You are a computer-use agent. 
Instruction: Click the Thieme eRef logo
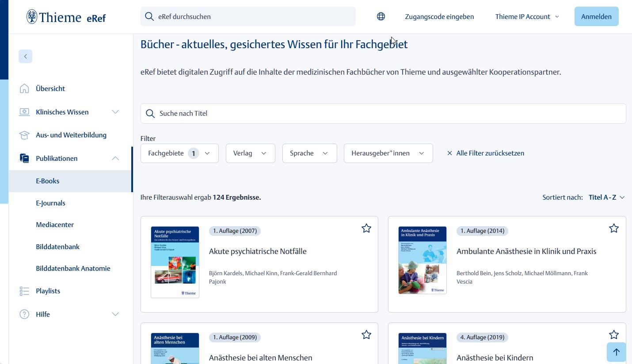(66, 17)
